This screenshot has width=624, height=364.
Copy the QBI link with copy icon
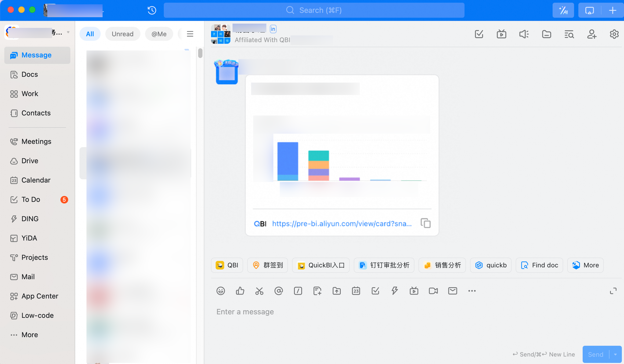[x=426, y=223]
